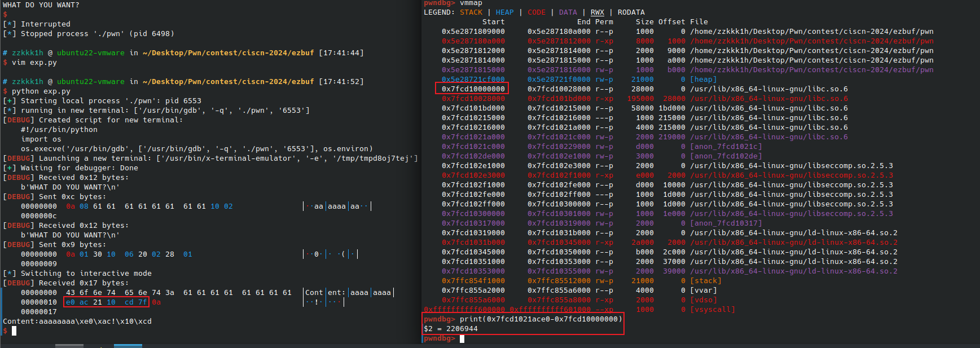
Task: Click the RODATA legend label
Action: click(x=631, y=12)
